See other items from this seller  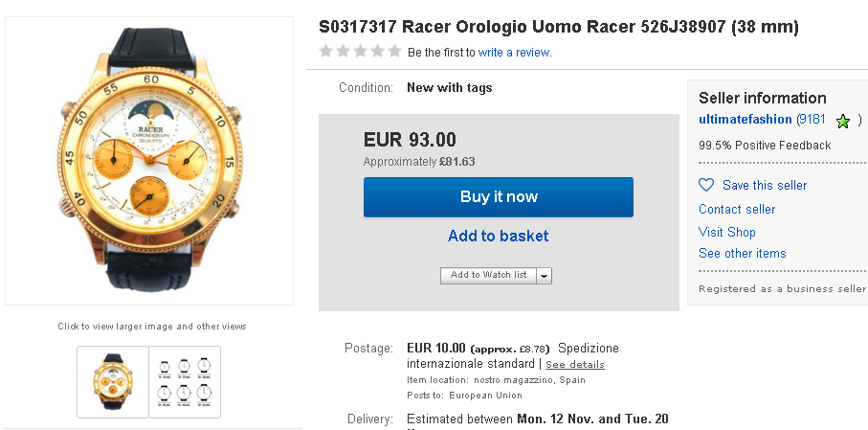coord(743,253)
